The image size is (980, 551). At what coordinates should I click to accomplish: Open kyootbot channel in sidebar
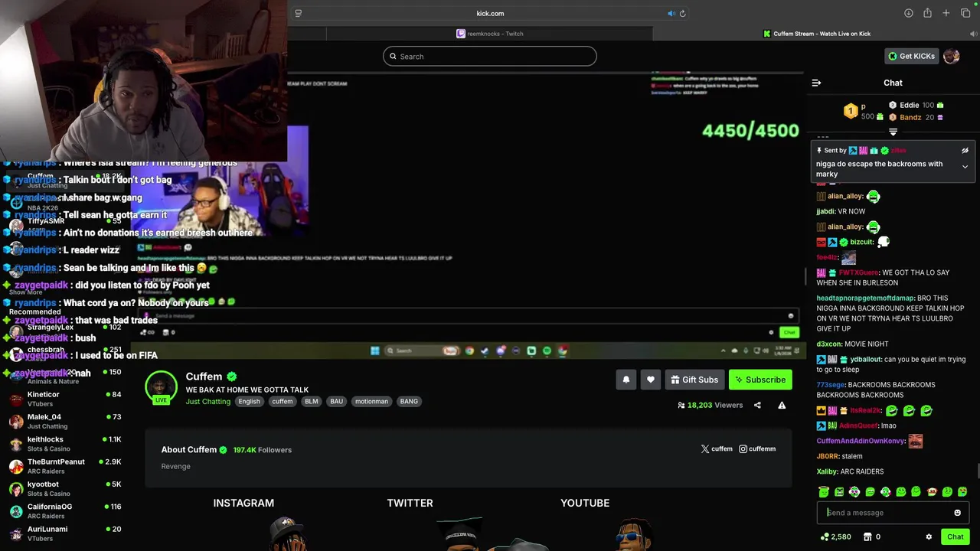65,488
